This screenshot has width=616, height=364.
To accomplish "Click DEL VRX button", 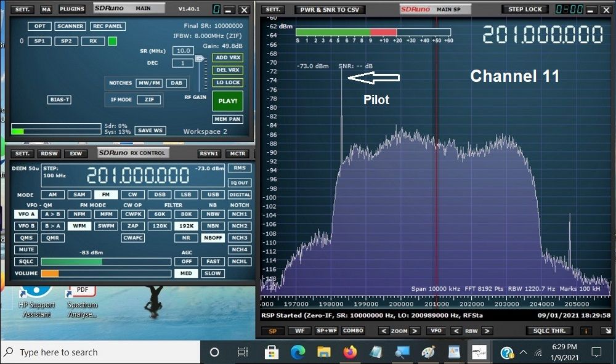I will click(x=228, y=70).
